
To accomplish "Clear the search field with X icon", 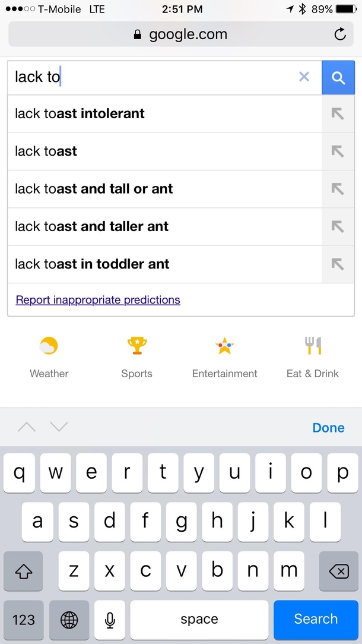I will [304, 77].
